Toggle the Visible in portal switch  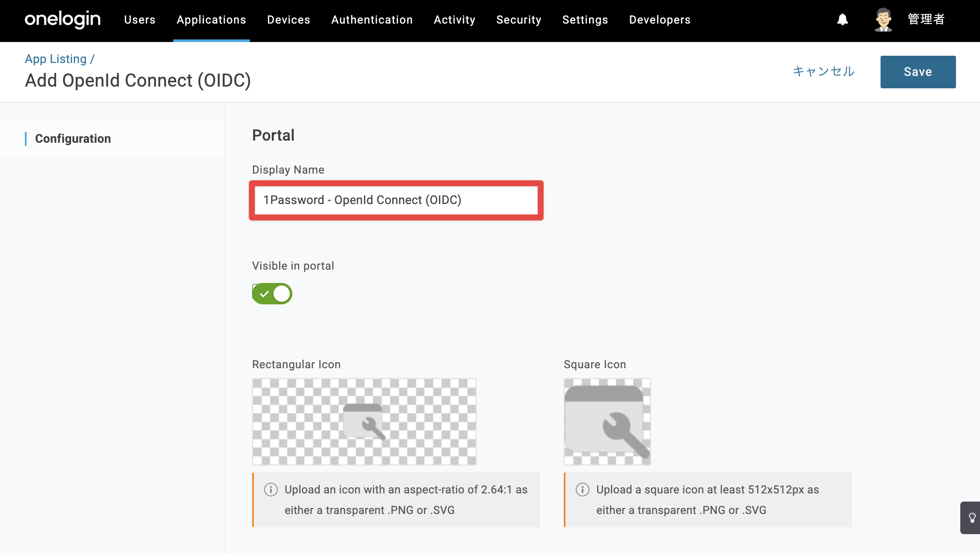[x=272, y=294]
